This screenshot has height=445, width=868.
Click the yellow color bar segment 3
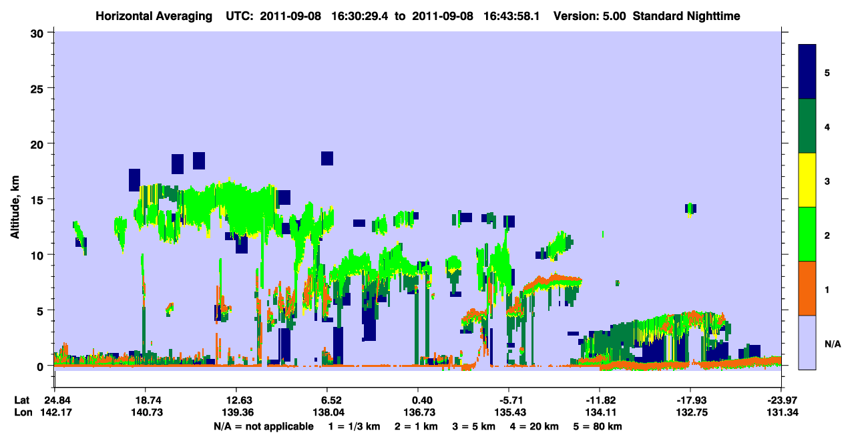(807, 180)
